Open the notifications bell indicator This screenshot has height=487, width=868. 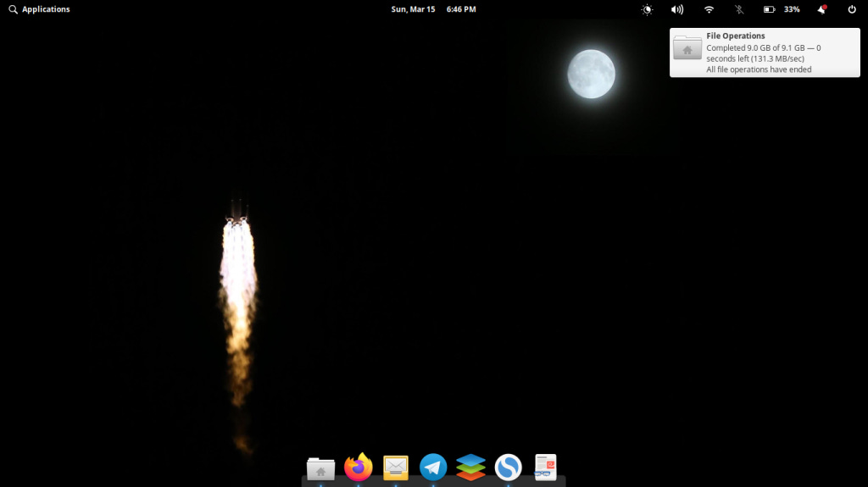(x=822, y=9)
